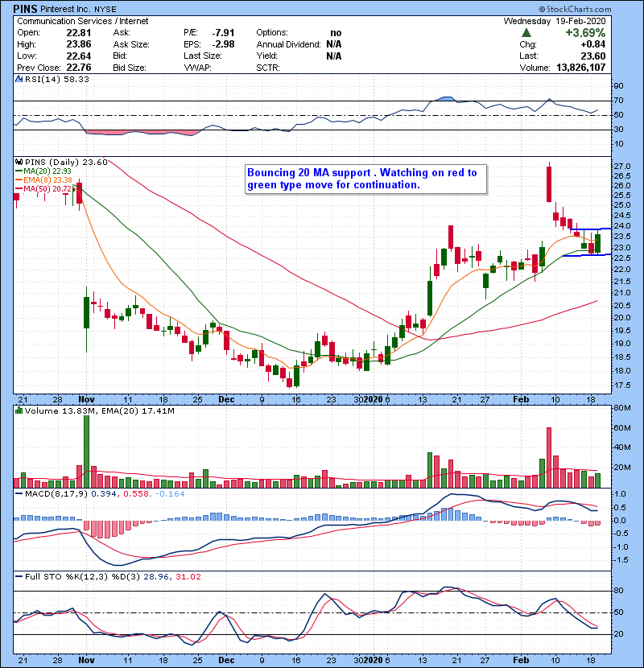
Task: Click the MACD(8,17,9) indicator label
Action: pos(56,494)
